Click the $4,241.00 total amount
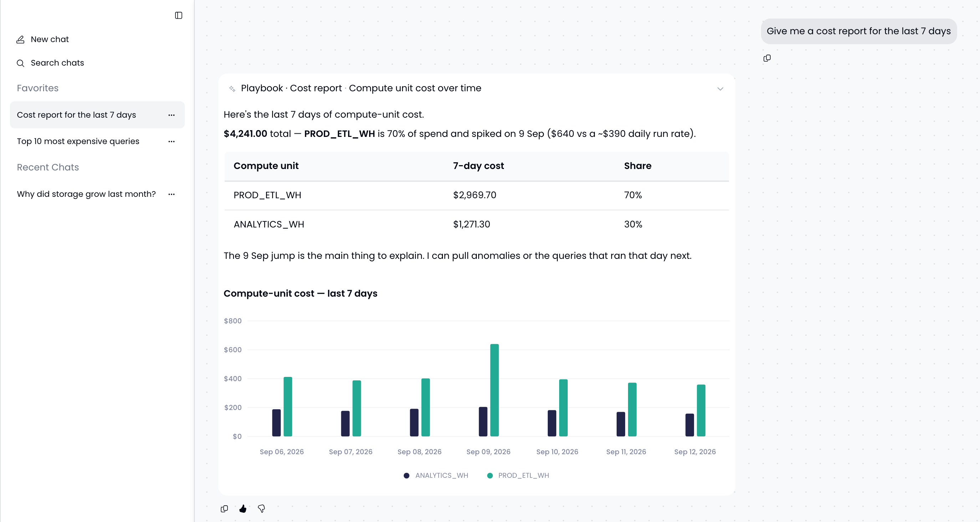This screenshot has width=980, height=522. coord(245,134)
